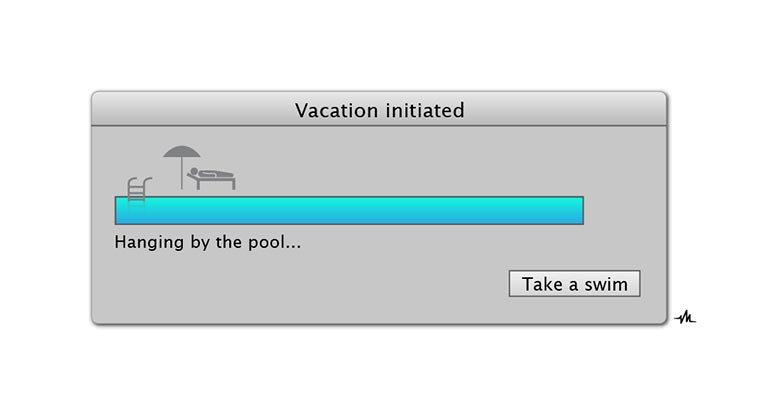The image size is (760, 416).
Task: Click the word "Vacation" in the title
Action: [x=337, y=110]
